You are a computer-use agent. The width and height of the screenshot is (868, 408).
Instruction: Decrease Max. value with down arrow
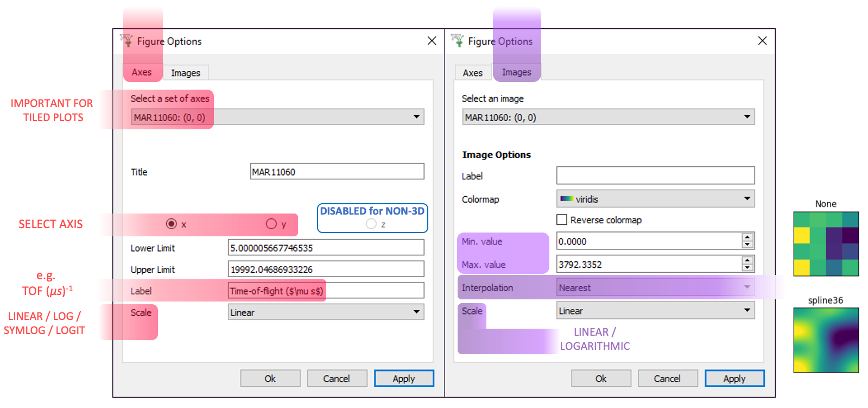click(x=747, y=268)
